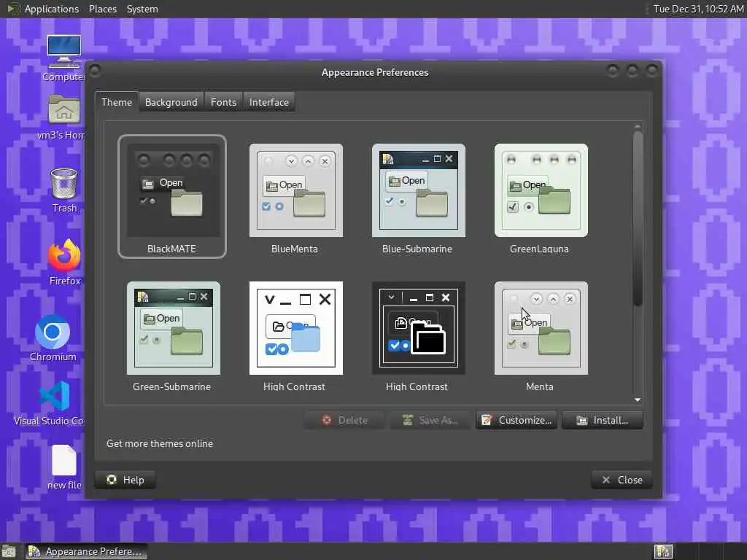Click the show desktop icon in bottom panel
The height and width of the screenshot is (560, 747).
(9, 552)
